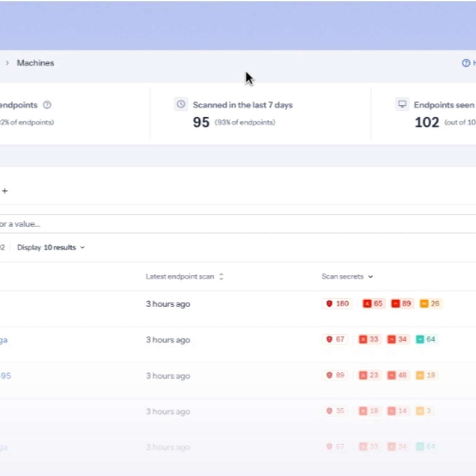Sort by Latest endpoint scan column
Screen dimensions: 476x476
[185, 276]
